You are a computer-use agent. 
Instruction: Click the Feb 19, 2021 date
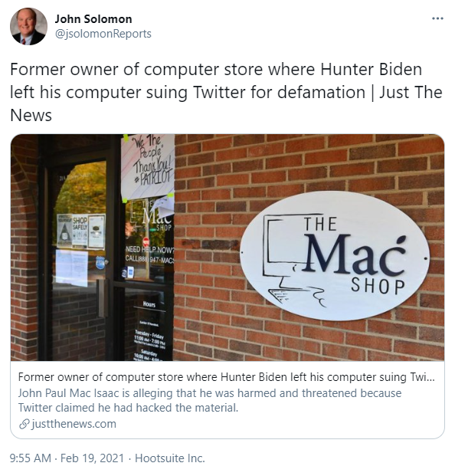click(x=92, y=458)
